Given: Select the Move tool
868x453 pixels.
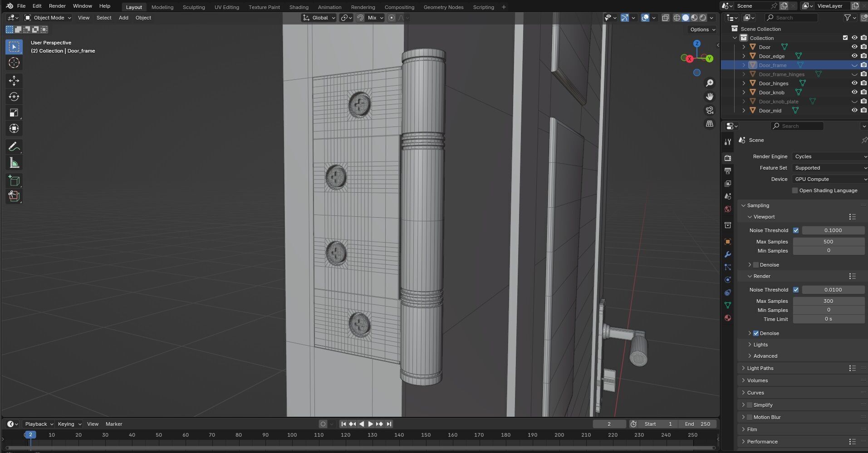Looking at the screenshot, I should [x=14, y=81].
